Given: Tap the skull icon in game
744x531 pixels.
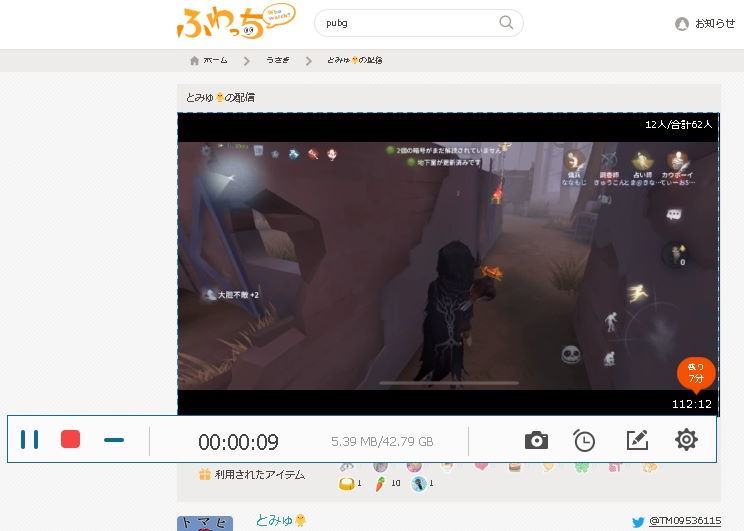Looking at the screenshot, I should point(571,354).
